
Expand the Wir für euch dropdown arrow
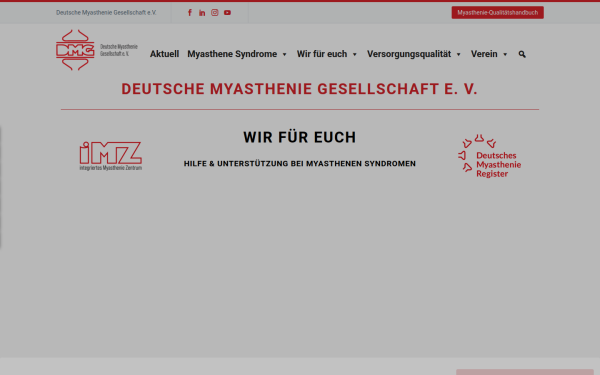(x=355, y=55)
